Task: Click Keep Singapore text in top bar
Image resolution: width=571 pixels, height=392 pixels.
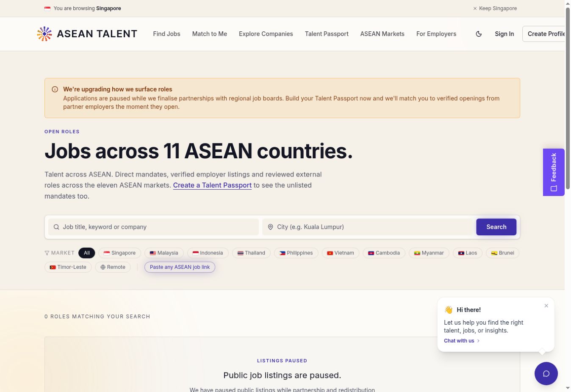Action: [x=498, y=8]
